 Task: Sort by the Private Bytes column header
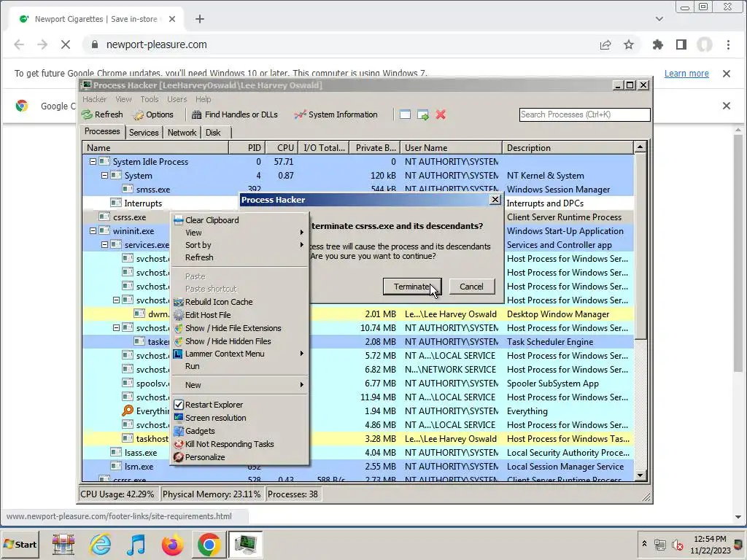coord(374,147)
